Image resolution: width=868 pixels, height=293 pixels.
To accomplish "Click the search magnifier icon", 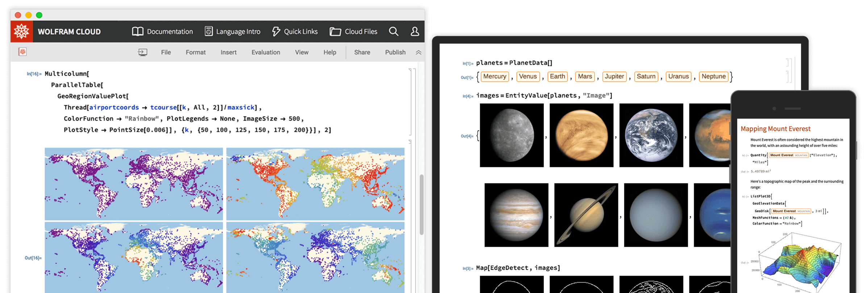I will [393, 31].
